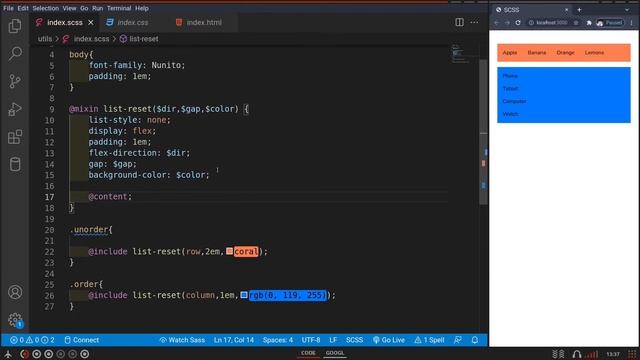
Task: Click line number 20 in gutter
Action: click(49, 230)
